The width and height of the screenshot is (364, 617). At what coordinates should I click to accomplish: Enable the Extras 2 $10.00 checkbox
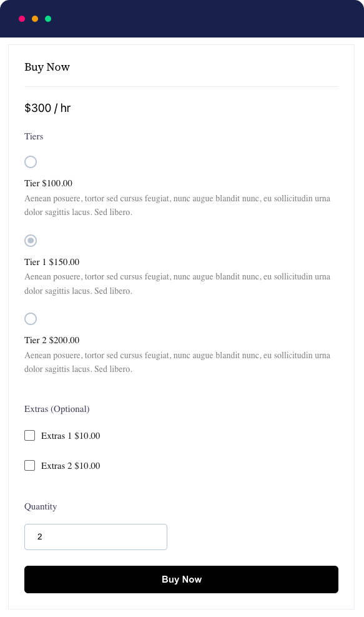29,465
